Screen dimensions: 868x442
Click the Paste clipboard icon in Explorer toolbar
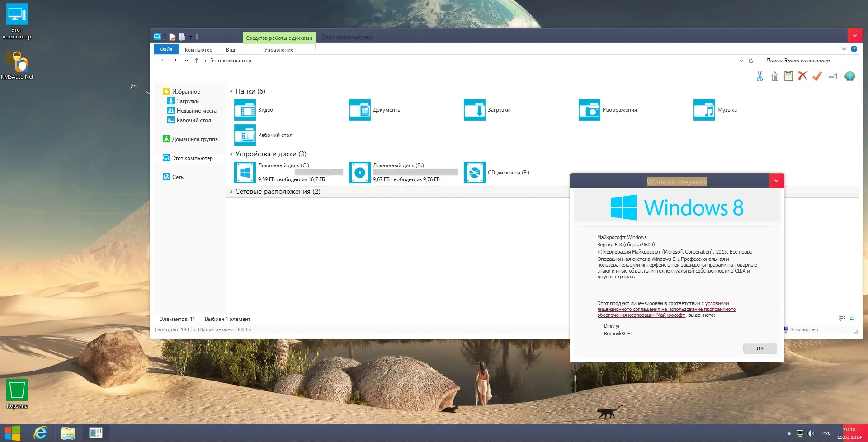788,76
